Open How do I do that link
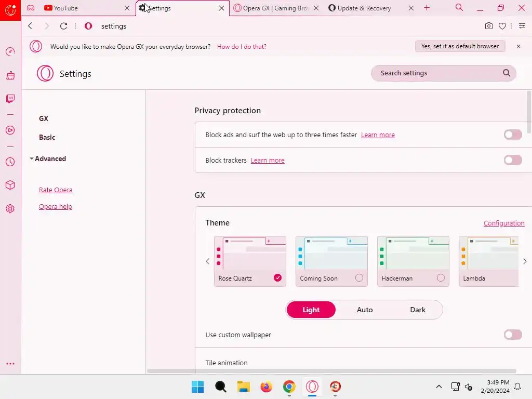This screenshot has width=532, height=399. tap(242, 46)
